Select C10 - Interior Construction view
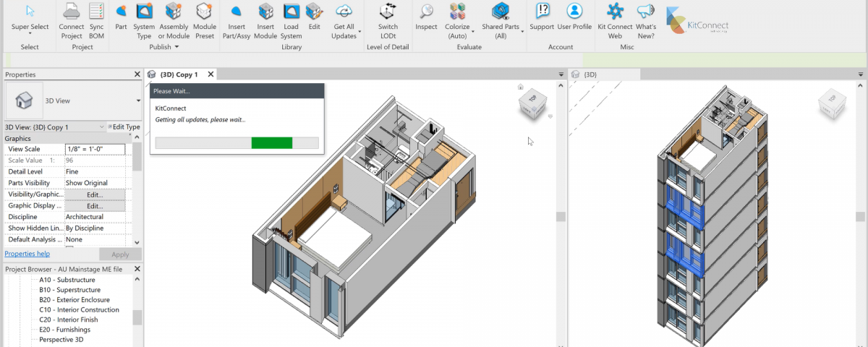868x347 pixels. (79, 309)
